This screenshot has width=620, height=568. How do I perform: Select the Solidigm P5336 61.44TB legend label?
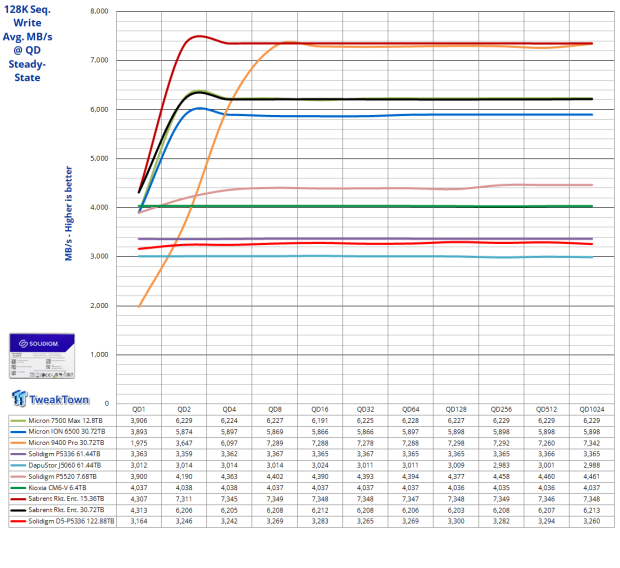tap(64, 454)
